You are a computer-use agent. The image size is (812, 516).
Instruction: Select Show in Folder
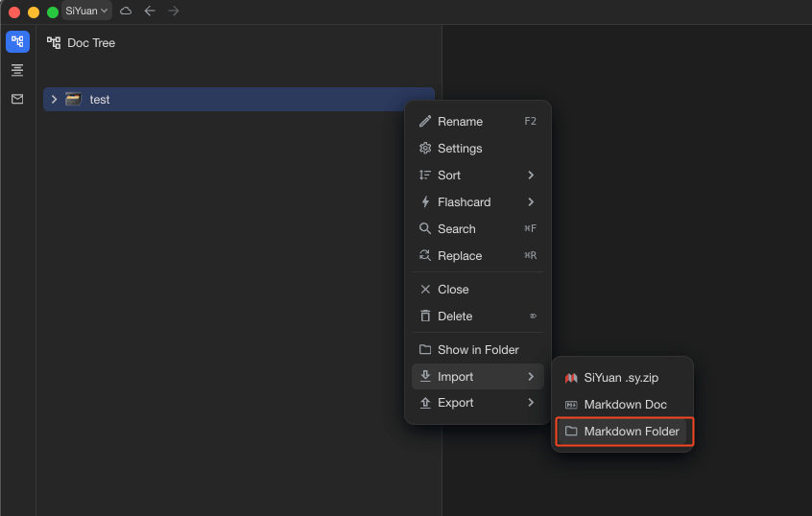(477, 350)
